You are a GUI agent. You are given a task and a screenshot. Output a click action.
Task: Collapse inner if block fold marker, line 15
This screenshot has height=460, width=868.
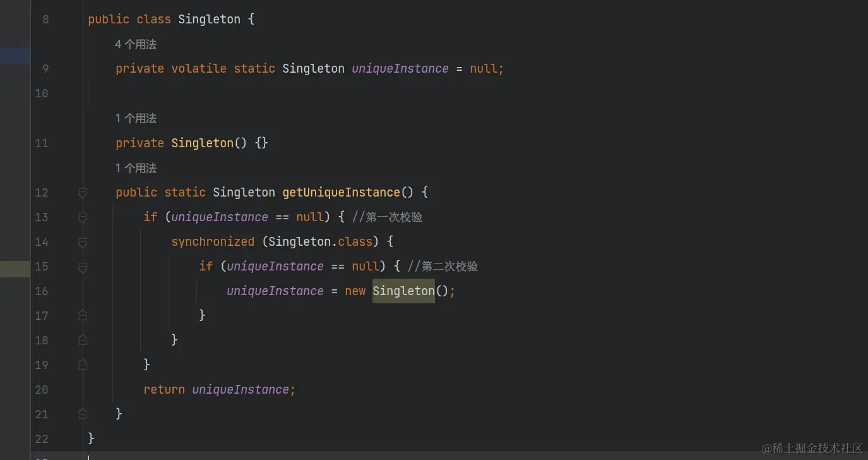83,267
